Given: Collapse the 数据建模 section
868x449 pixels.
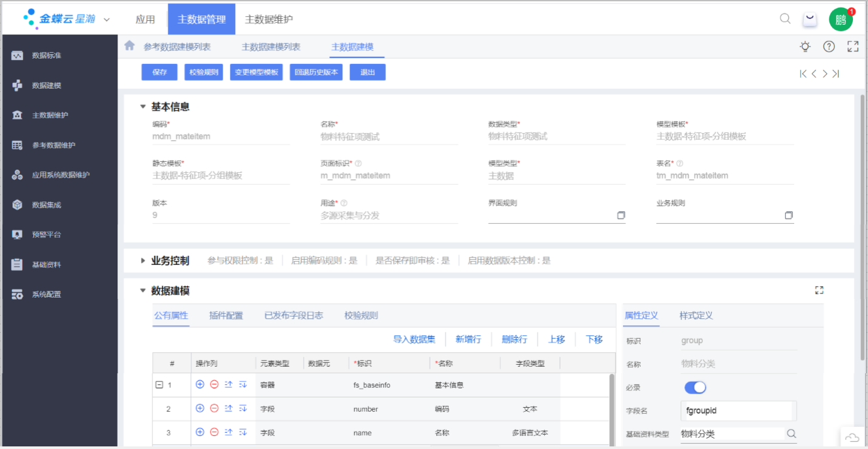Looking at the screenshot, I should (x=143, y=291).
